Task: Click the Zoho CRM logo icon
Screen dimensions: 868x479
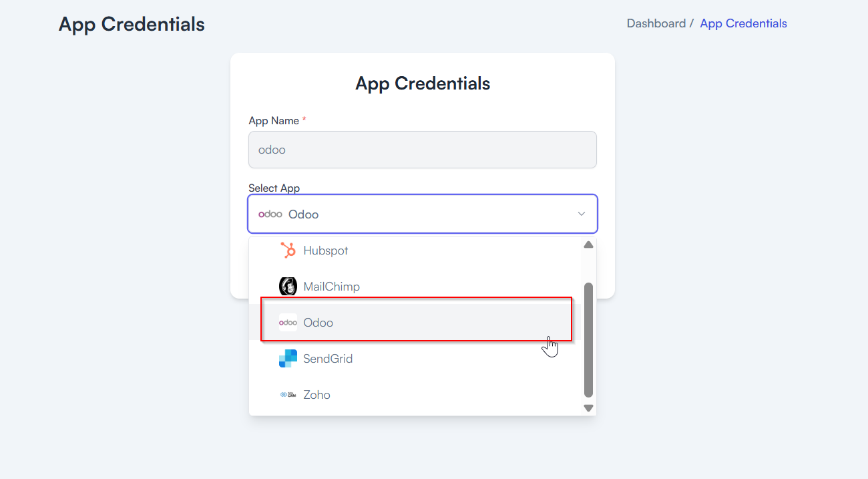Action: click(288, 395)
